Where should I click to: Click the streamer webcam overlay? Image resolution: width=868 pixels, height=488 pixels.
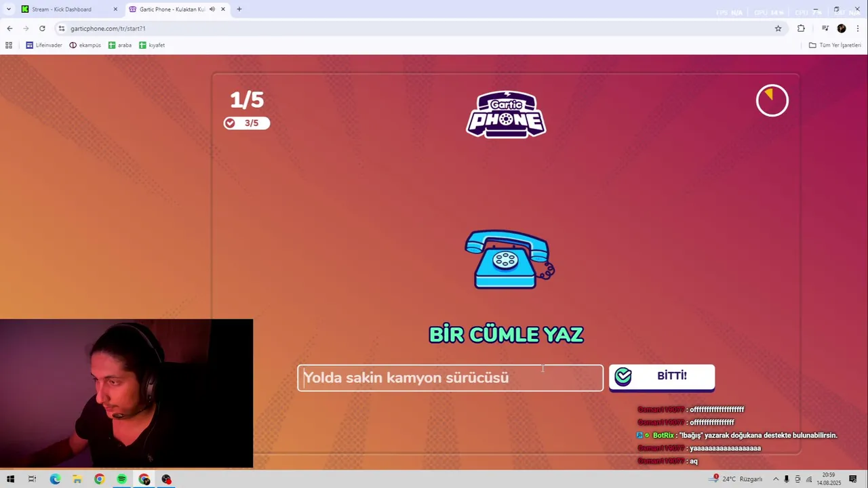(x=126, y=394)
